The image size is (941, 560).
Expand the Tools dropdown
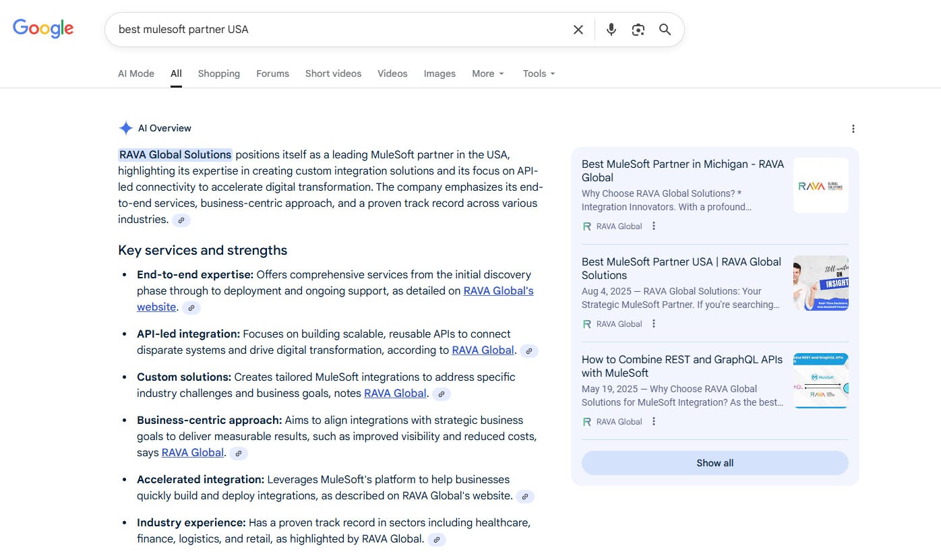tap(538, 73)
